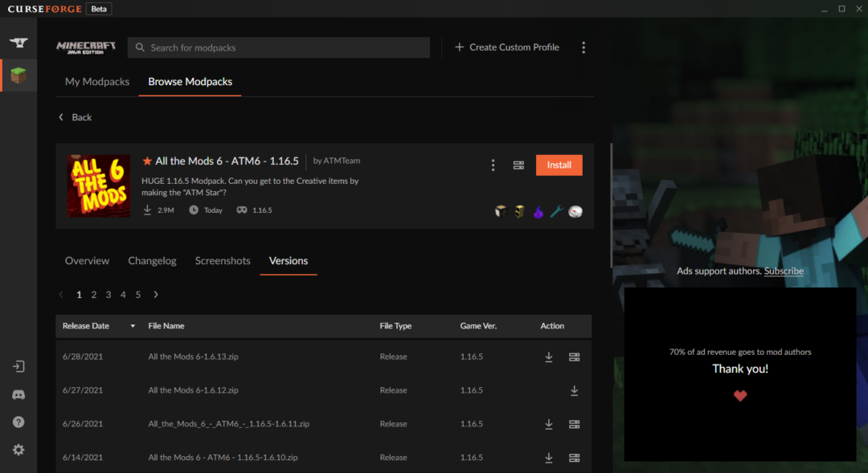Image resolution: width=868 pixels, height=473 pixels.
Task: Select versions page 1
Action: tap(79, 295)
